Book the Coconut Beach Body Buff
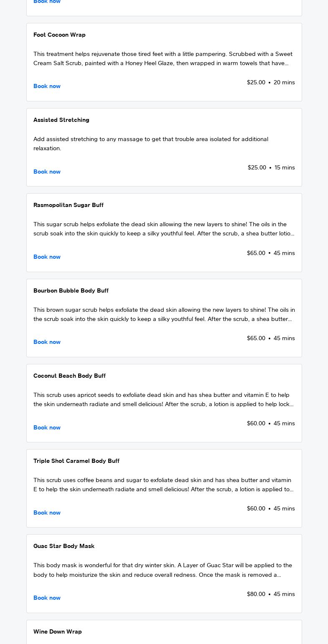328x644 pixels. 47,427
